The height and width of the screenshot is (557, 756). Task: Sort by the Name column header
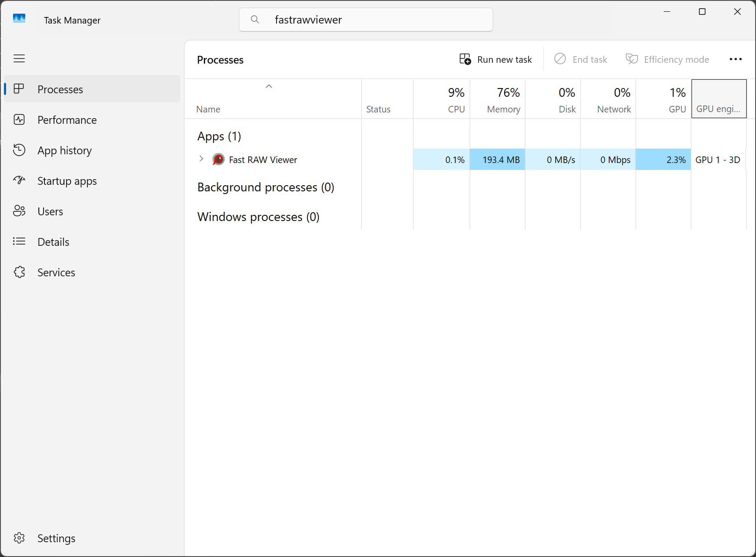[x=273, y=99]
